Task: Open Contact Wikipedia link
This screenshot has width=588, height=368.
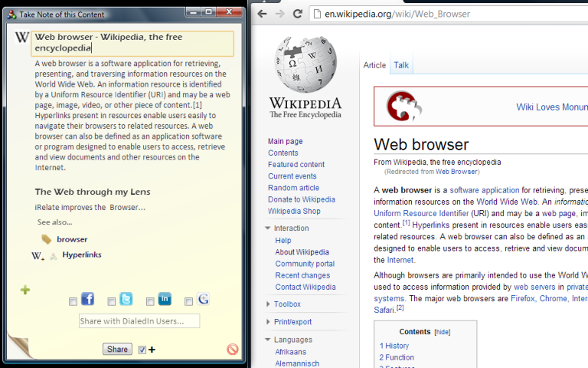Action: coord(305,287)
